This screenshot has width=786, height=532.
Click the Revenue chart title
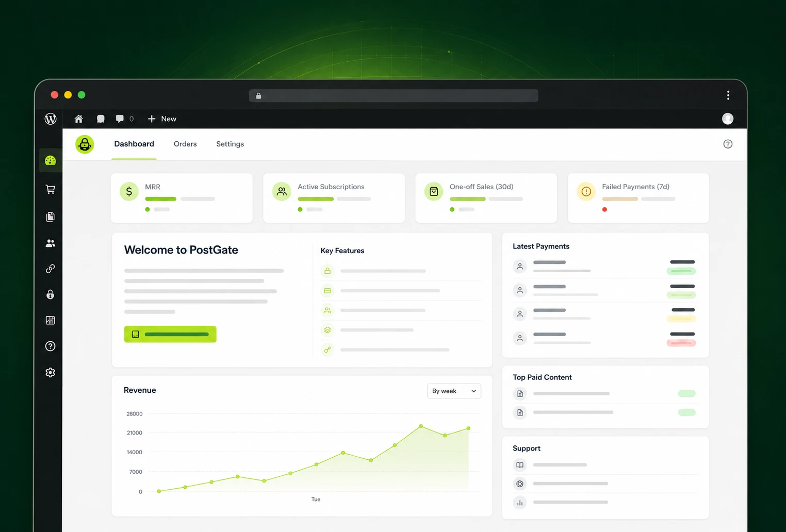coord(140,390)
